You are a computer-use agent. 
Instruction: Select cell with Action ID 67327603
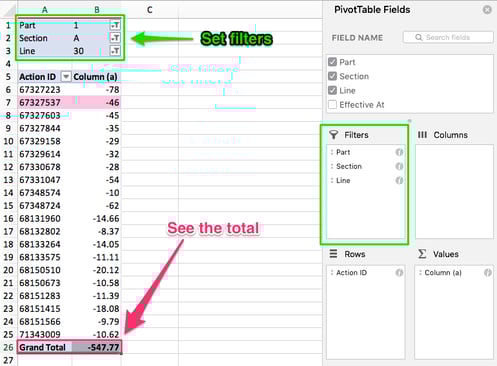45,115
